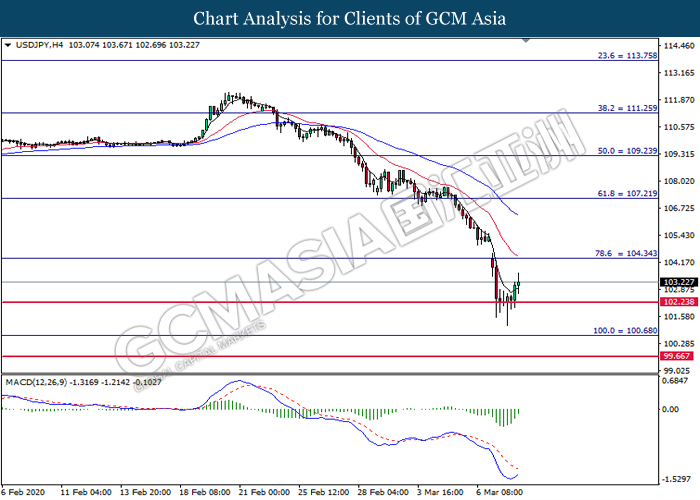The image size is (700, 500).
Task: Click the MACD(12,26,9) indicator label
Action: (36, 382)
